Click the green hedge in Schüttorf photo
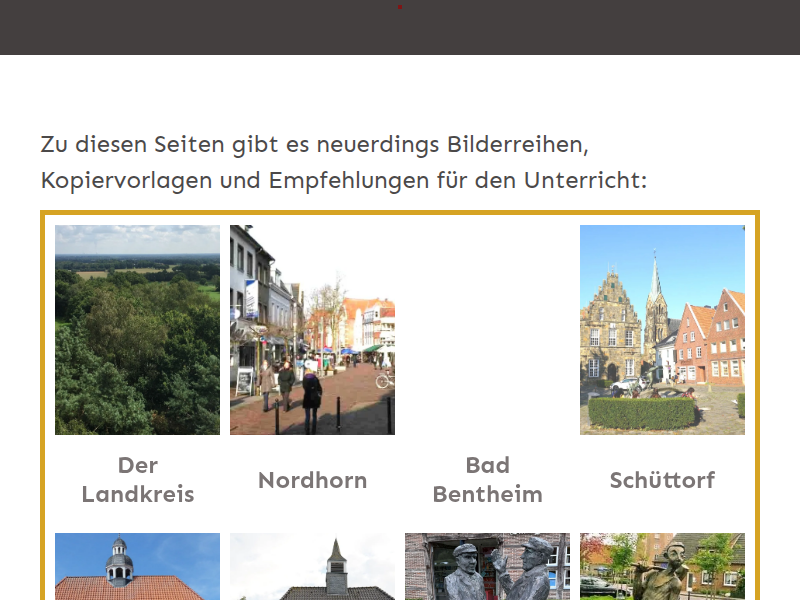This screenshot has height=600, width=800. 641,414
